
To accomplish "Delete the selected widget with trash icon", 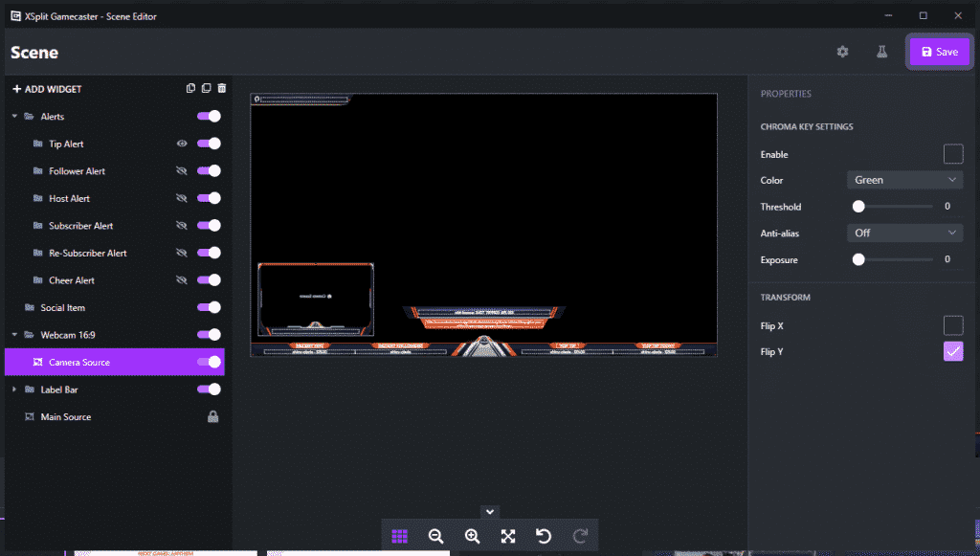I will [x=222, y=89].
